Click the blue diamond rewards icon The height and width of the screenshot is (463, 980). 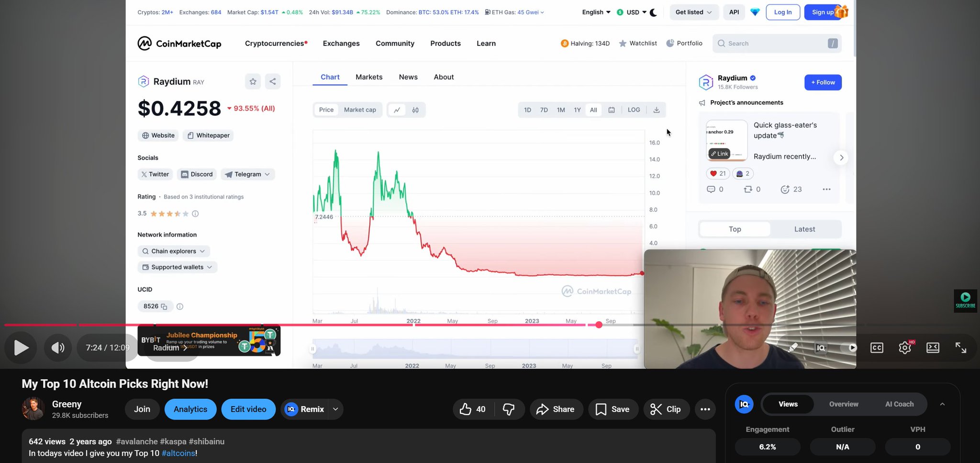tap(755, 12)
